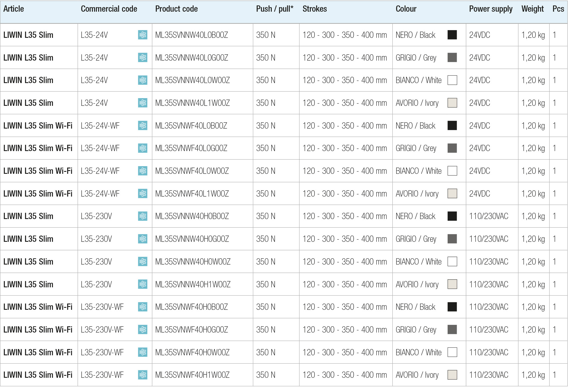Select product code ML35SVNNW40H0G00Z
Viewport: 568px width, 392px height.
pos(192,239)
